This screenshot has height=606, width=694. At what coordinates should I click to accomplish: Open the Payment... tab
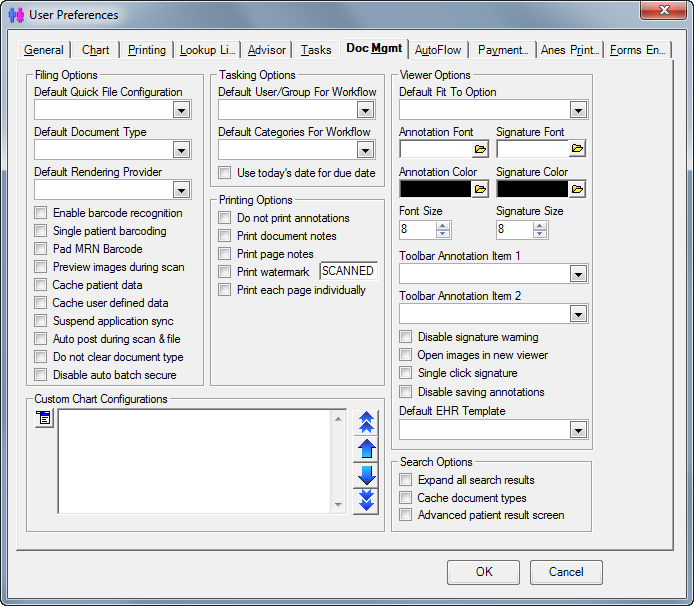click(x=503, y=50)
